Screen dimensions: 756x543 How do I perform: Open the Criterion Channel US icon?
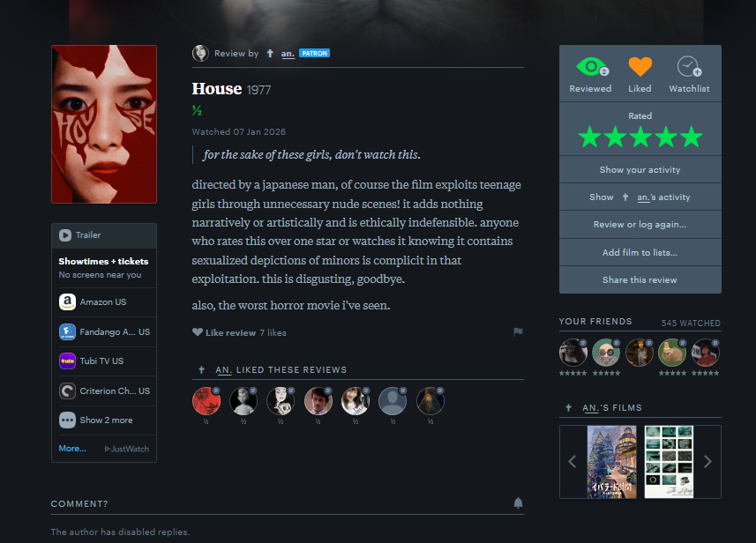[68, 391]
